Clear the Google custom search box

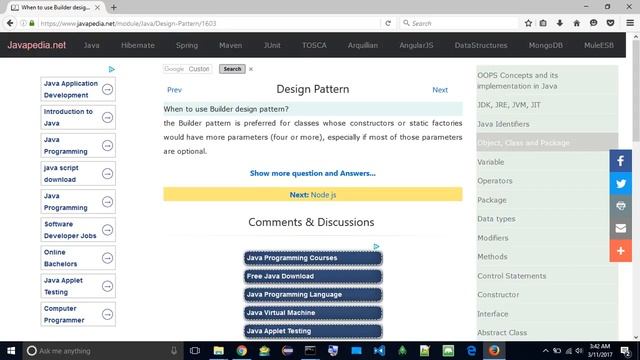click(x=251, y=69)
